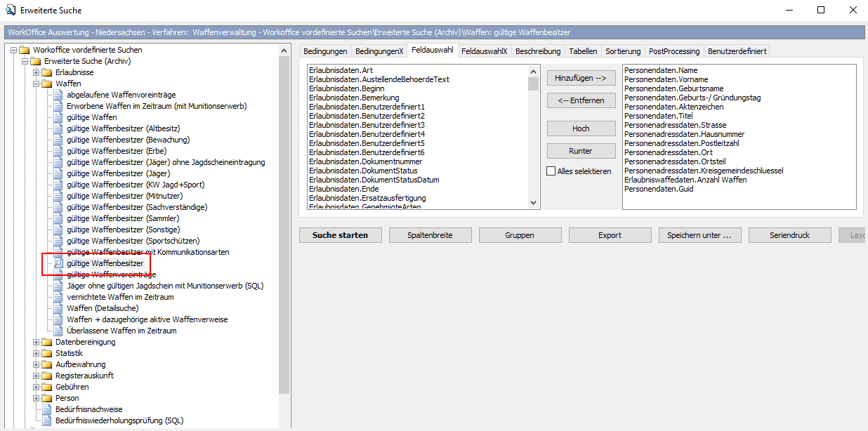Image resolution: width=868 pixels, height=431 pixels.
Task: Click the folder icon next to Gebühren
Action: (47, 387)
